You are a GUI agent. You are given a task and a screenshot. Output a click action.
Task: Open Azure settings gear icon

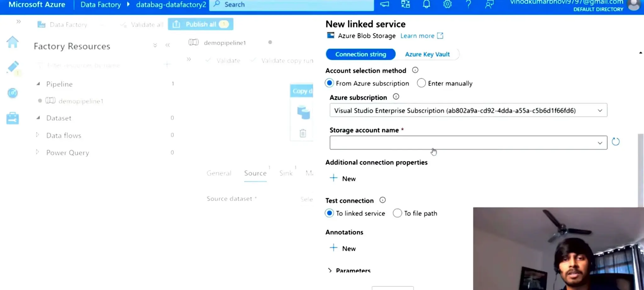click(447, 4)
